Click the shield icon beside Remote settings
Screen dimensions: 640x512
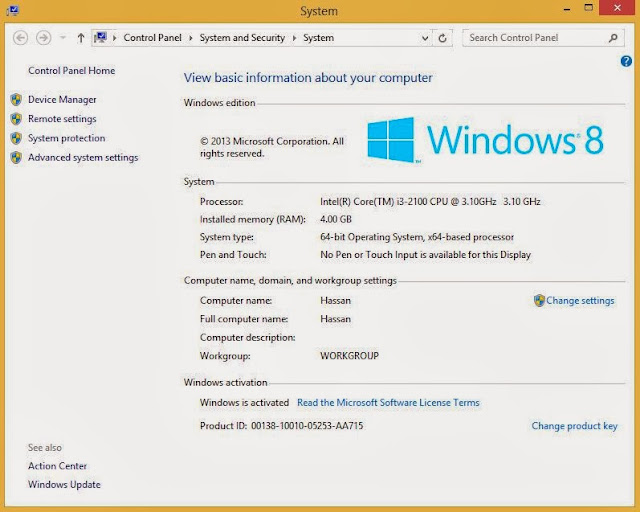tap(16, 119)
